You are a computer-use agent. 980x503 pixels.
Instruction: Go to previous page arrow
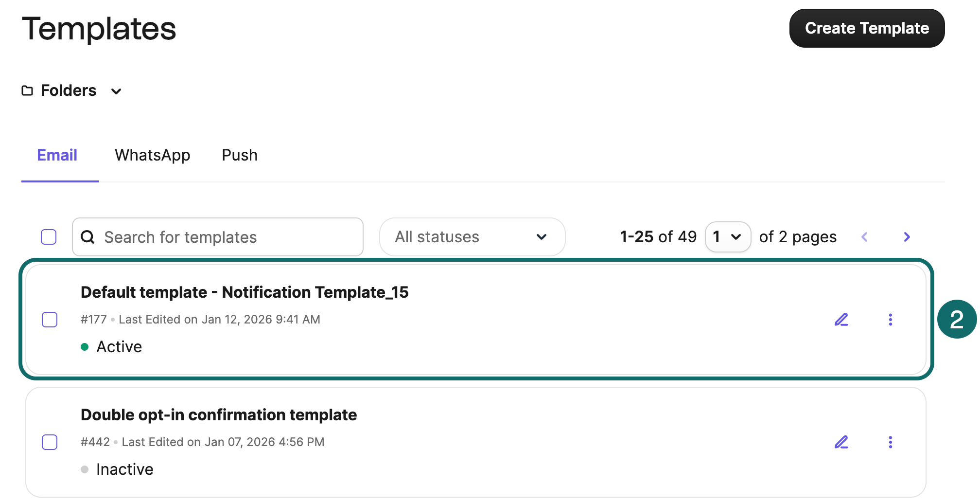(x=864, y=237)
